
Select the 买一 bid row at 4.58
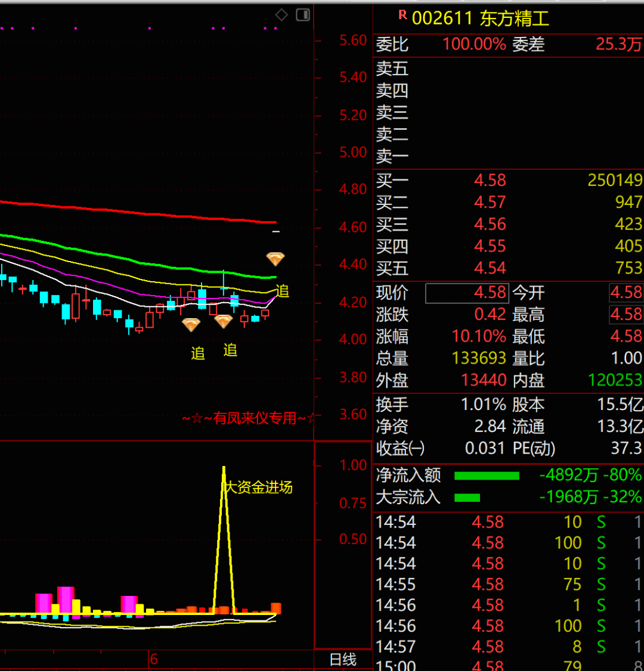click(508, 180)
